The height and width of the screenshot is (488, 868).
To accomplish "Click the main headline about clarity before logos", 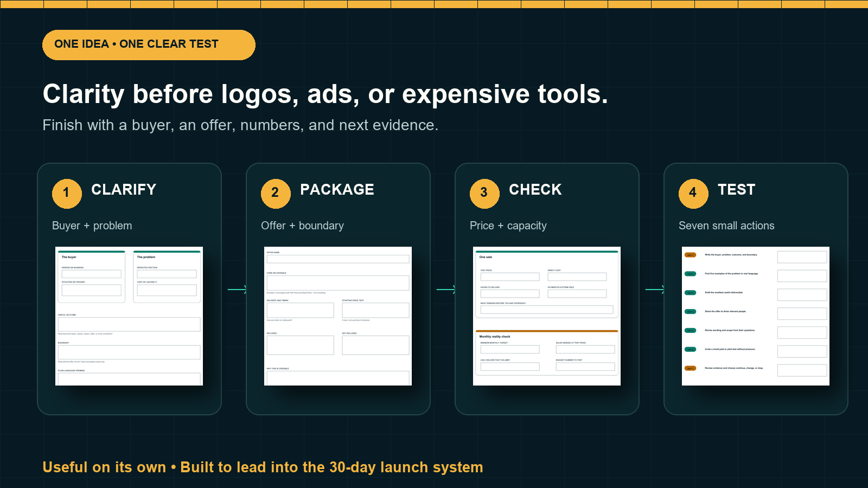I will (325, 94).
